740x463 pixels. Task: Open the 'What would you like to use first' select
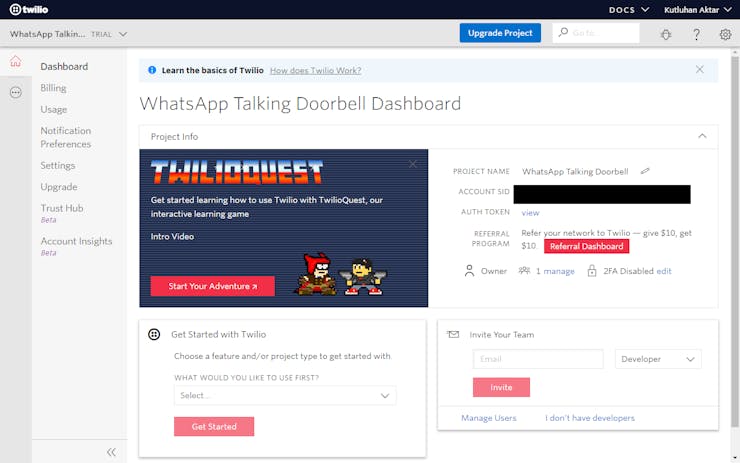(285, 396)
